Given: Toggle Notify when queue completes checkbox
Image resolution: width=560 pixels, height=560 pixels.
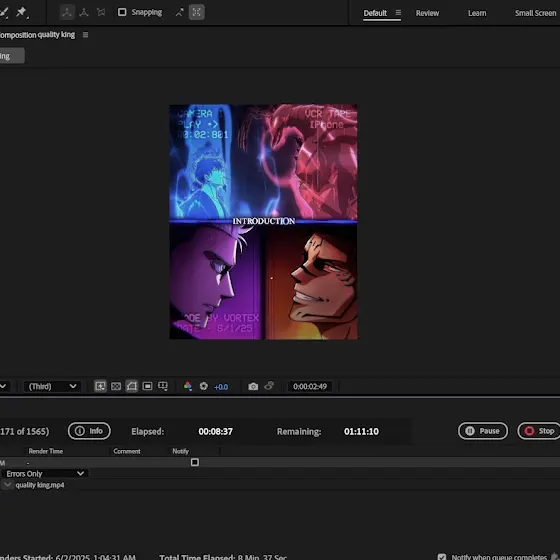Looking at the screenshot, I should pyautogui.click(x=442, y=557).
